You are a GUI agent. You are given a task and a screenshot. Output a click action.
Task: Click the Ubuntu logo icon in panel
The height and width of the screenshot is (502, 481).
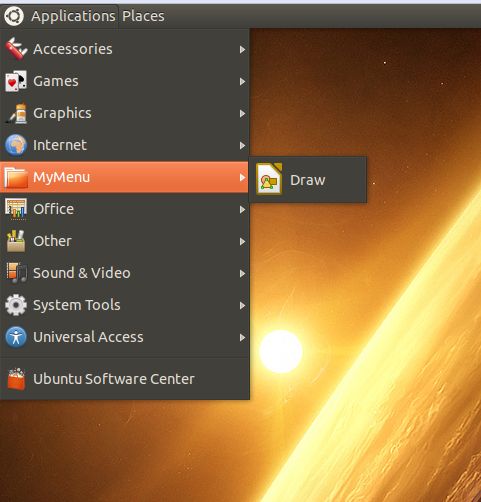tap(14, 16)
